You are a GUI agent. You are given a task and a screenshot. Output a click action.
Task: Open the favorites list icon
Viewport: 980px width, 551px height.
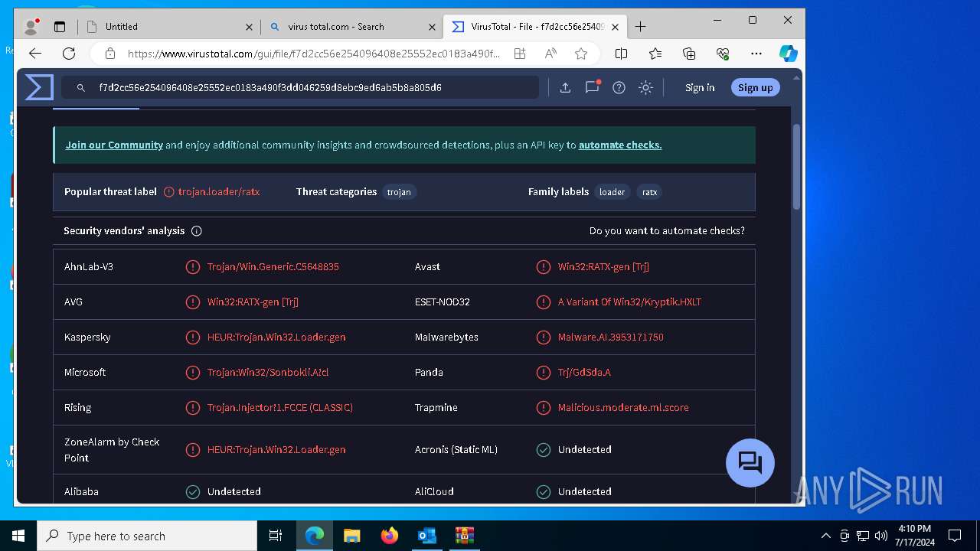(x=655, y=54)
